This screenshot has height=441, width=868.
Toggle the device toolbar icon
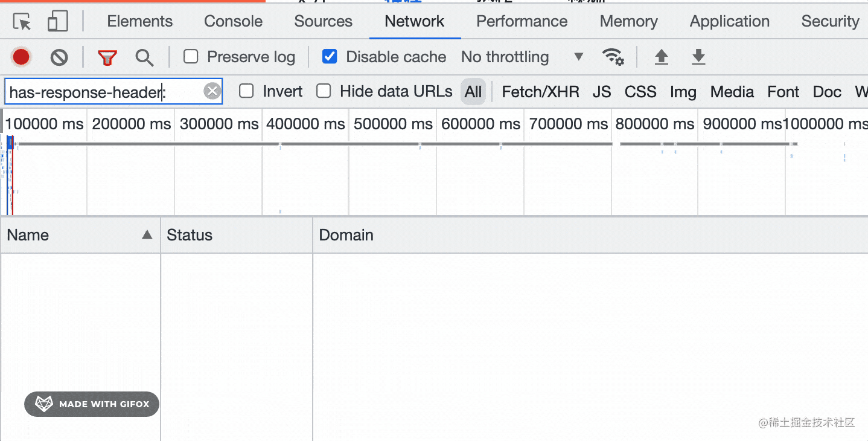click(57, 22)
